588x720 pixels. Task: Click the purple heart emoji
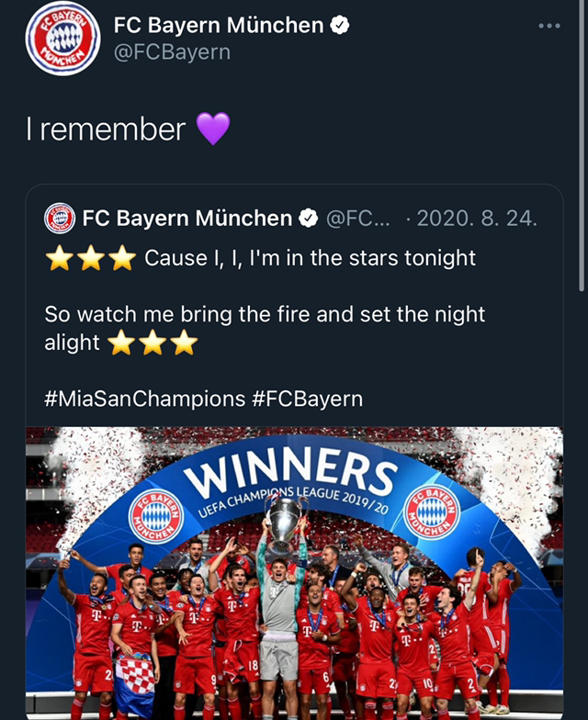pyautogui.click(x=213, y=129)
